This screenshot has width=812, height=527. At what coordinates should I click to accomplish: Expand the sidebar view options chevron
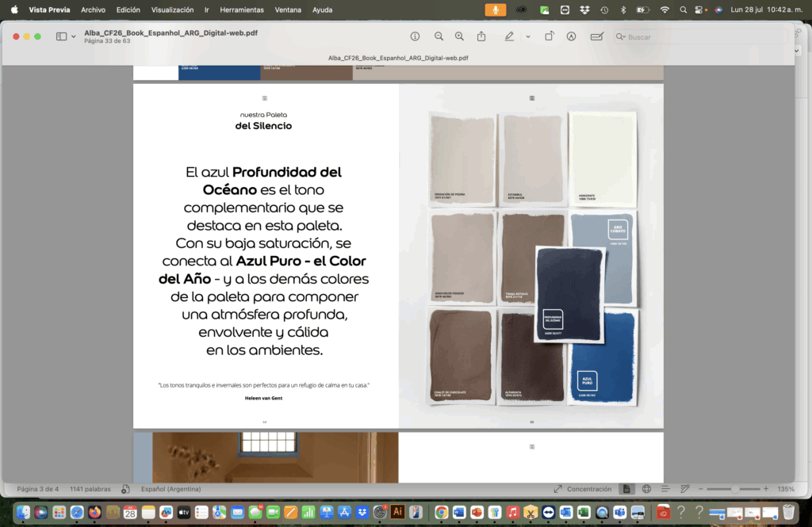pyautogui.click(x=74, y=36)
